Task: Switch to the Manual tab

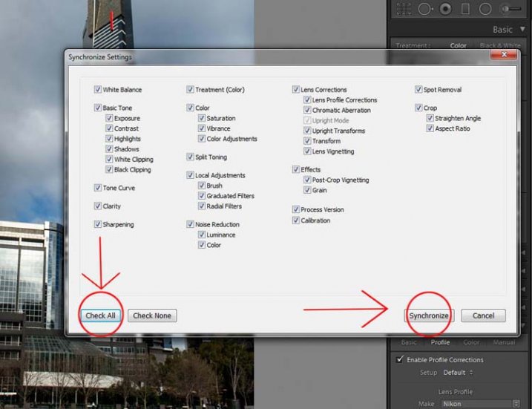Action: point(502,343)
